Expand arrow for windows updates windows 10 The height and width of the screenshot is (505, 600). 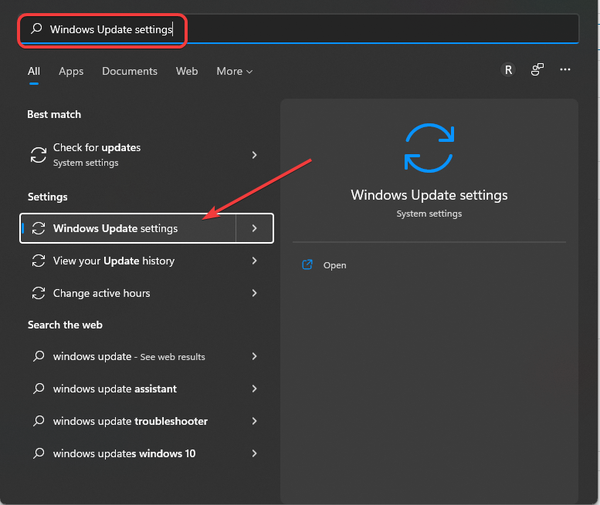[x=254, y=454]
